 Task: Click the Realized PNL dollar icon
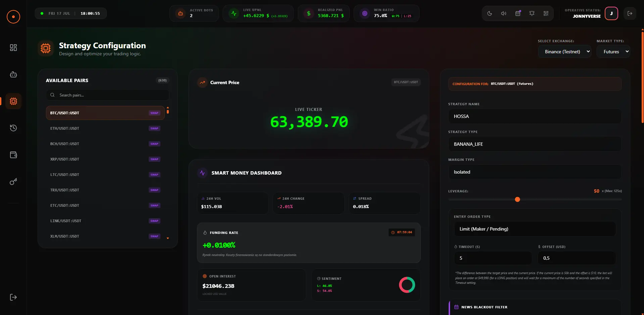pos(309,13)
